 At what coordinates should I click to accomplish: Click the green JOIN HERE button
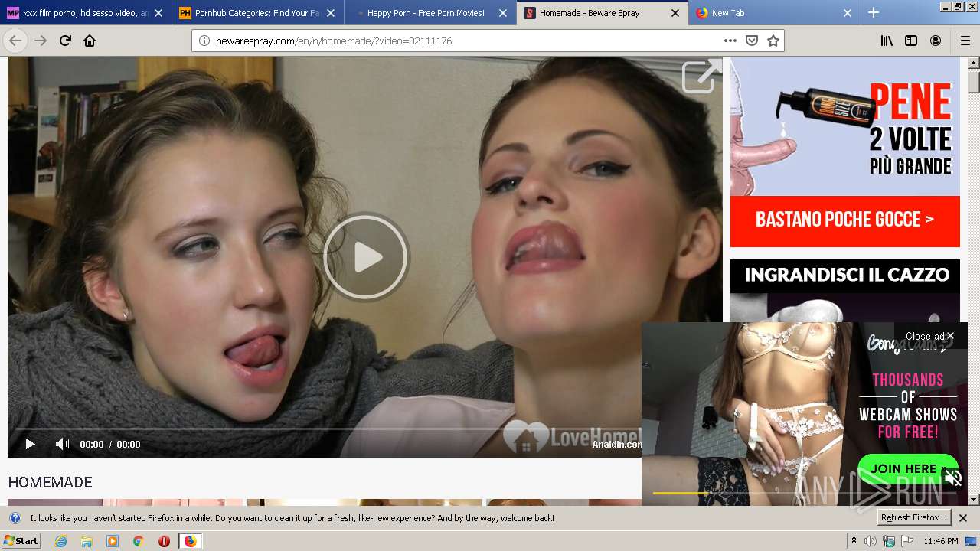coord(908,469)
